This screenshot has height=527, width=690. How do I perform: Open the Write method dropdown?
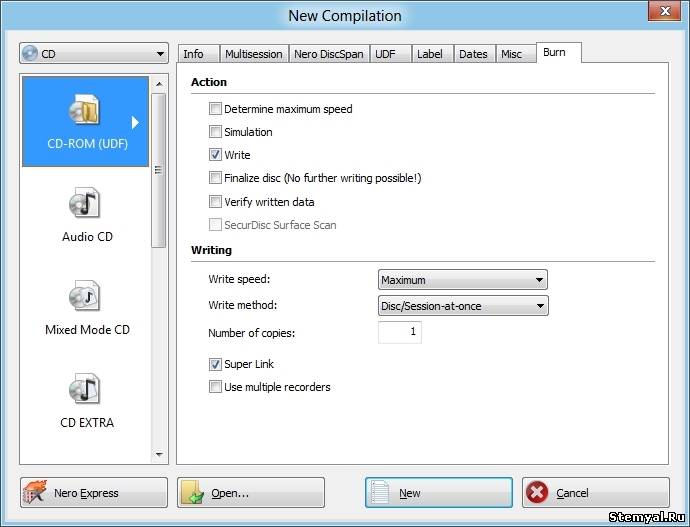point(463,306)
